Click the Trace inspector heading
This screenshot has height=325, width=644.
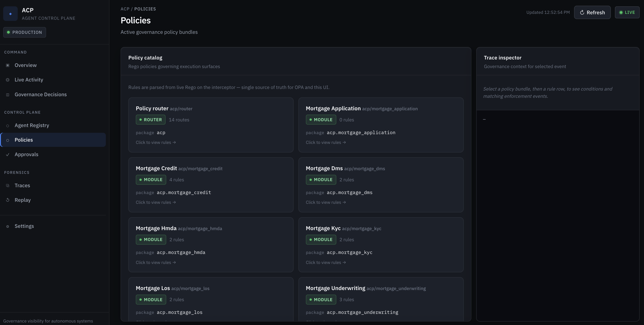tap(503, 58)
